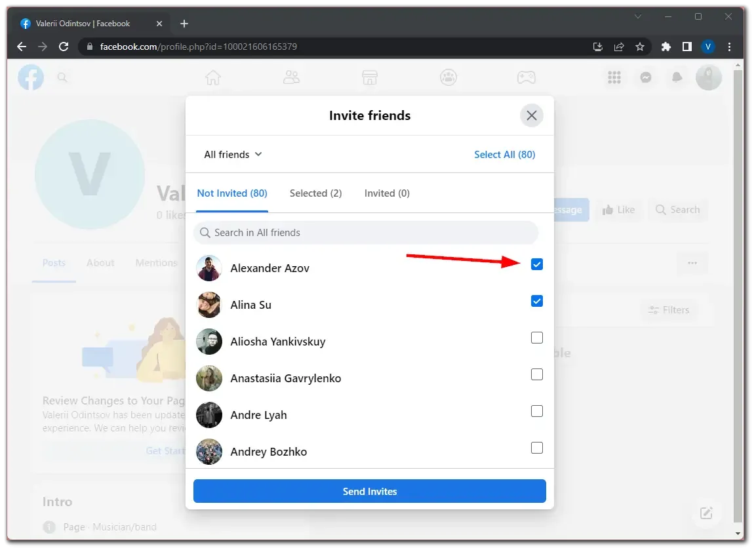This screenshot has height=552, width=756.
Task: Click the browser forward arrow
Action: 43,47
